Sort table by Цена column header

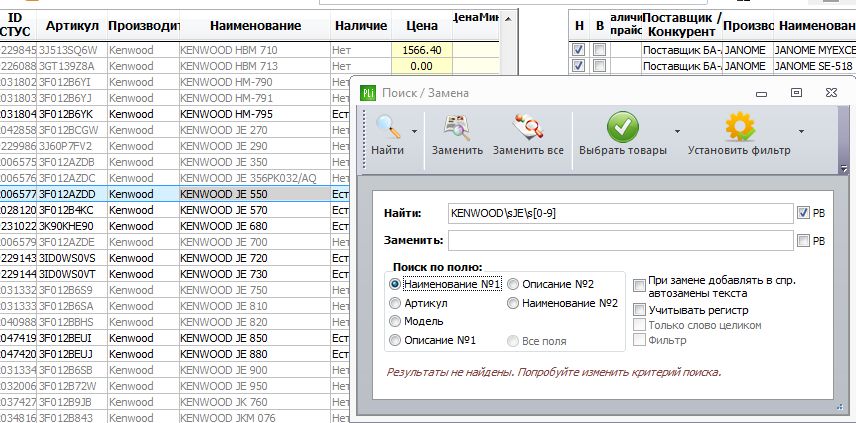pyautogui.click(x=422, y=26)
